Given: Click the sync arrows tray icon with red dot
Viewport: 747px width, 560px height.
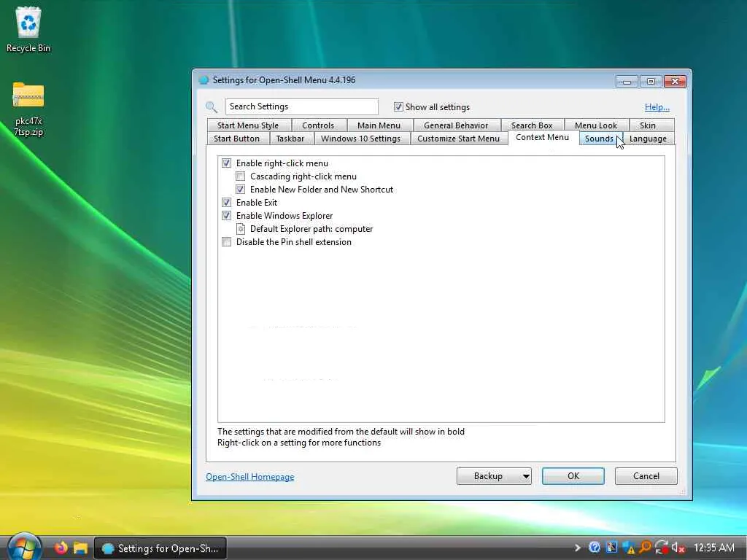Looking at the screenshot, I should click(x=662, y=548).
